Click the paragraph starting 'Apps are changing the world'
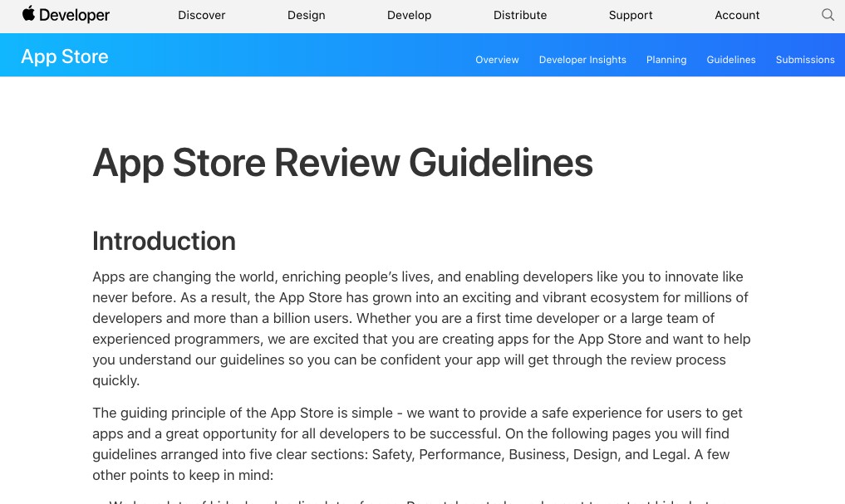Screen dimensions: 845x504 tap(421, 329)
